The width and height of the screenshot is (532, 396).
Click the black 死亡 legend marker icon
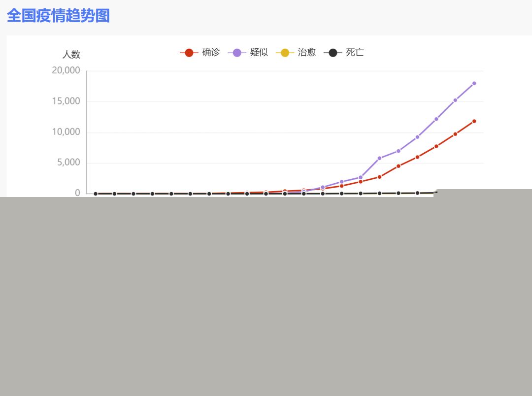(333, 53)
